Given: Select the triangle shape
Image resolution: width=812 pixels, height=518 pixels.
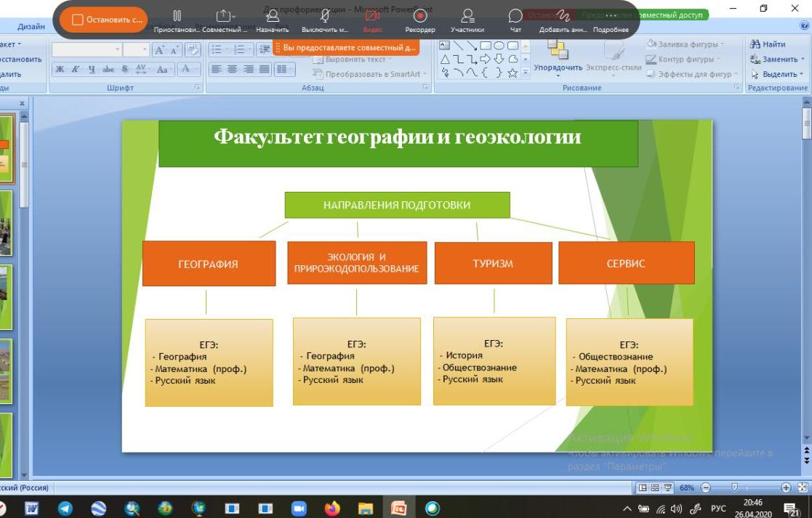Looking at the screenshot, I should tap(445, 60).
